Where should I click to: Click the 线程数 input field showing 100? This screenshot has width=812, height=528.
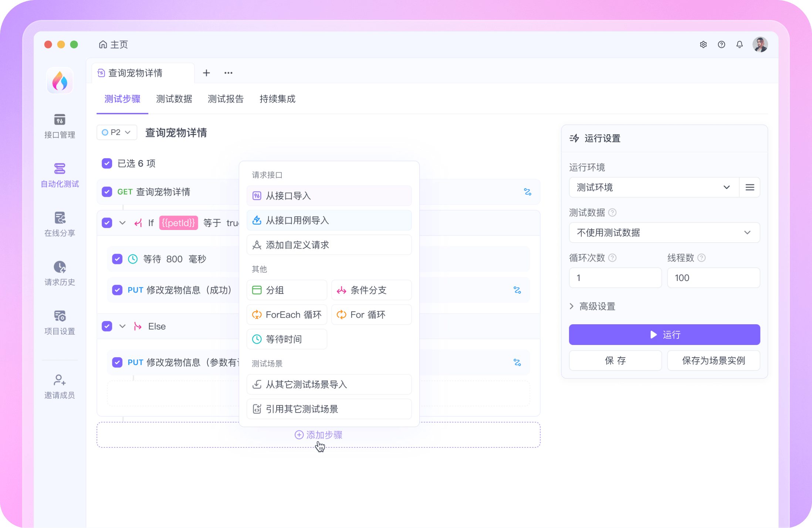tap(714, 277)
